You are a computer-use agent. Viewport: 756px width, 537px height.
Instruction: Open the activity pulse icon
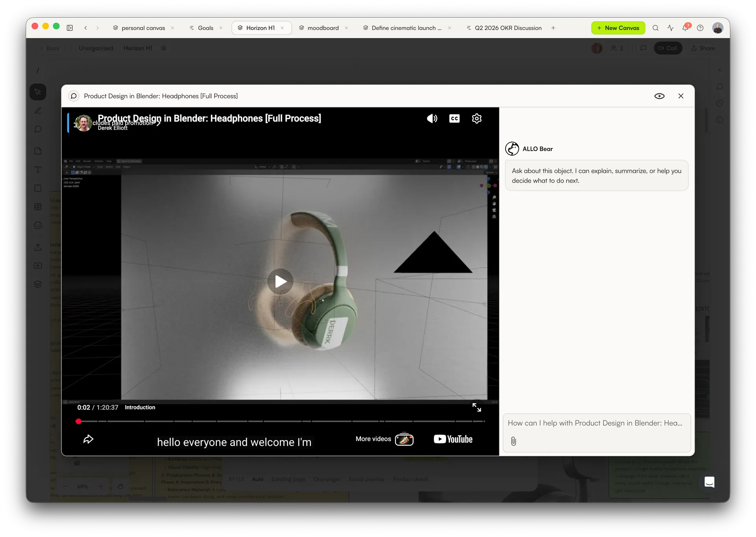(671, 28)
